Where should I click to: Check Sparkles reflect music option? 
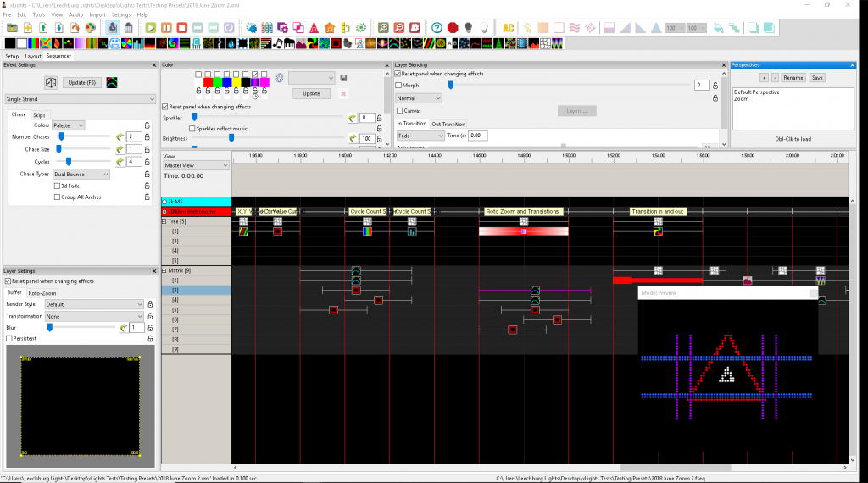tap(191, 129)
